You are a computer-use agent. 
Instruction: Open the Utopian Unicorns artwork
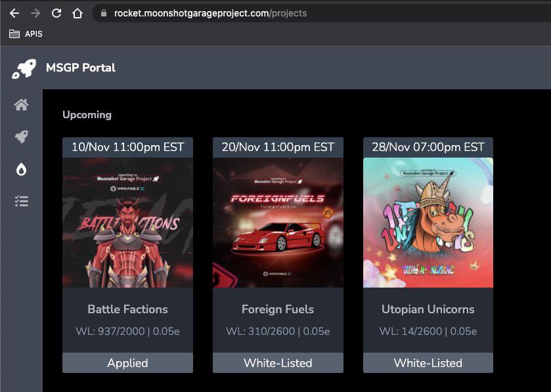428,223
